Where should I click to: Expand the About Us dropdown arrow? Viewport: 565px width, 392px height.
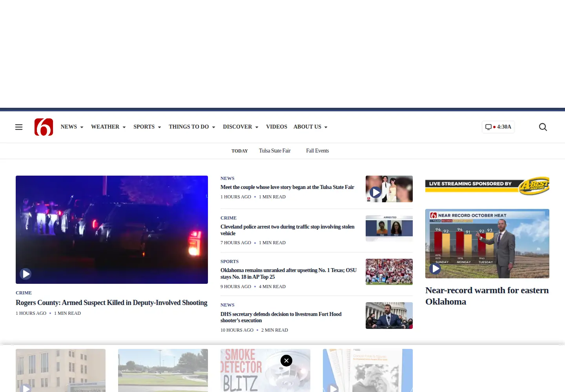pos(326,127)
